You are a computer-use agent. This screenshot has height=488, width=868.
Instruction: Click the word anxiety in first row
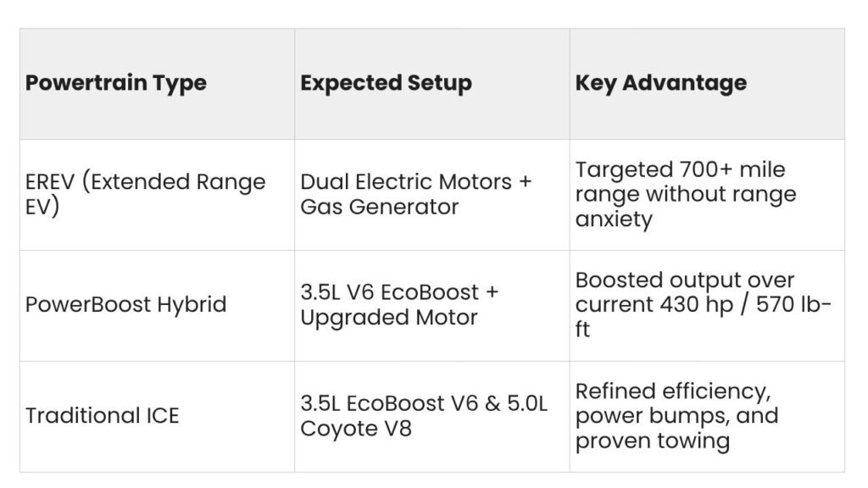pos(614,219)
